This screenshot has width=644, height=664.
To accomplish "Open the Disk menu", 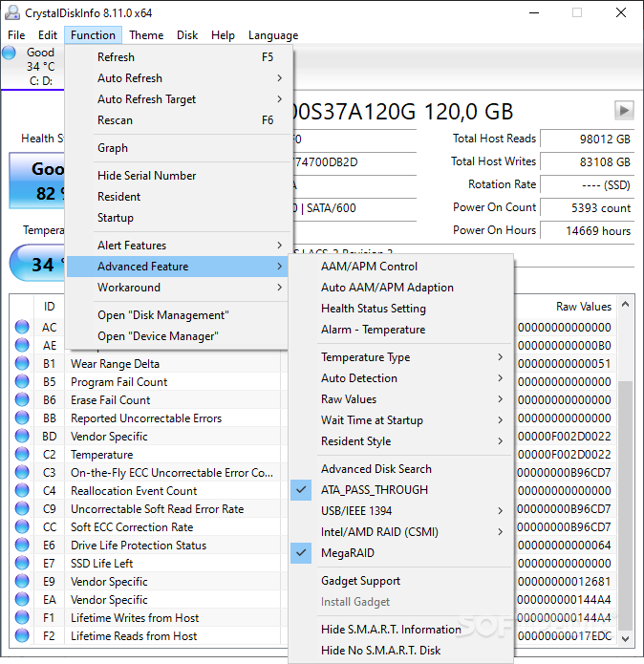I will point(187,35).
